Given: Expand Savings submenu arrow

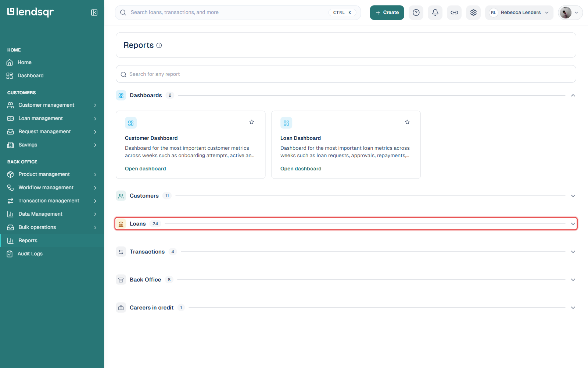Looking at the screenshot, I should coord(95,145).
